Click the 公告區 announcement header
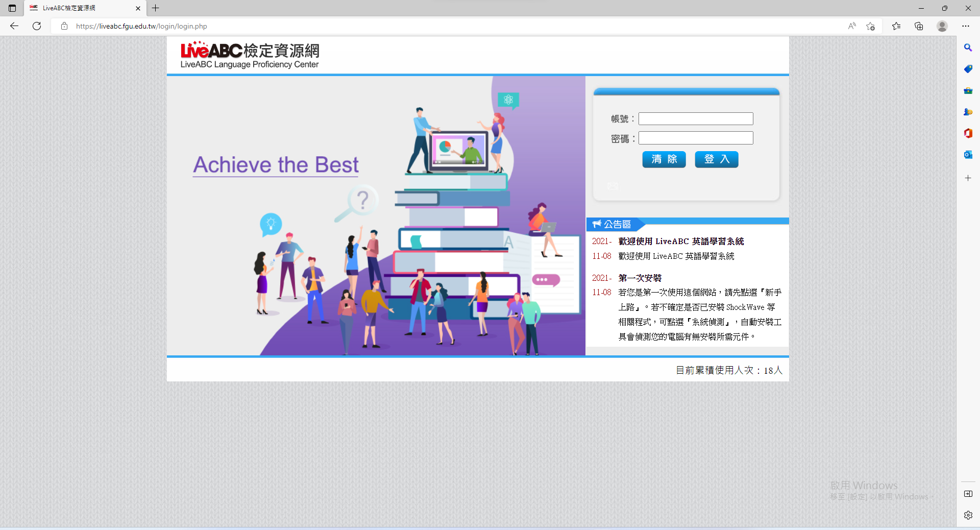 (x=617, y=224)
